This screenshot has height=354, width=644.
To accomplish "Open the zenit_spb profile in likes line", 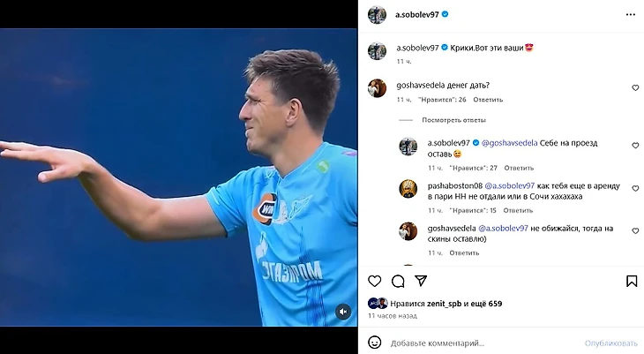I will pos(445,304).
